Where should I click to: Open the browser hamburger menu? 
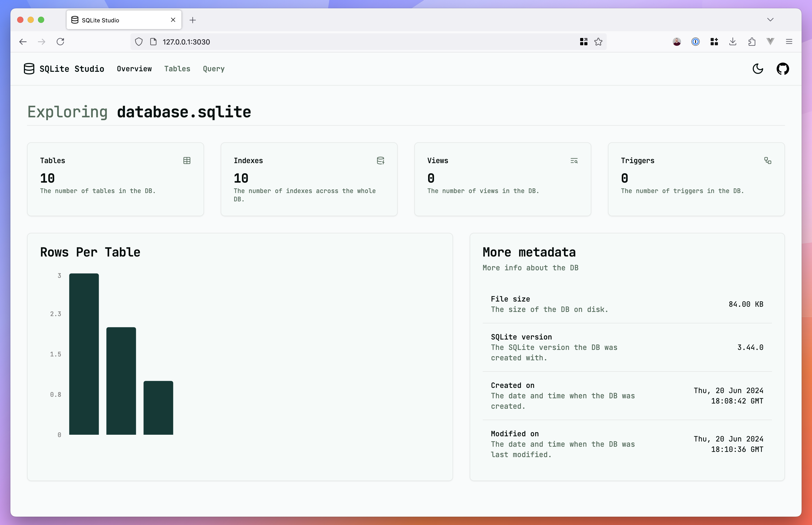click(x=790, y=42)
